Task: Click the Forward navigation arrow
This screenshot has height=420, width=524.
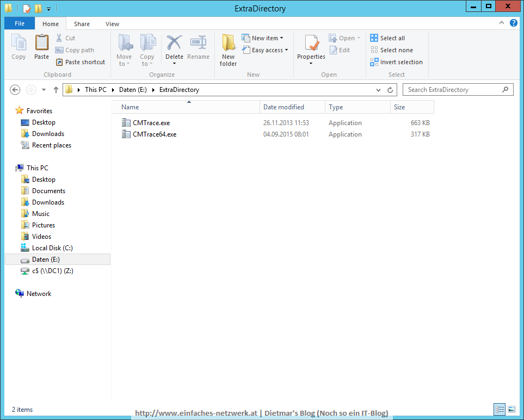Action: [31, 90]
